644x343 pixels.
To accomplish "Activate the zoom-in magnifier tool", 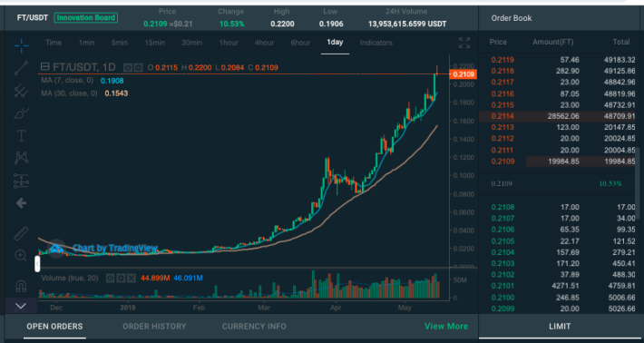I will [x=21, y=256].
